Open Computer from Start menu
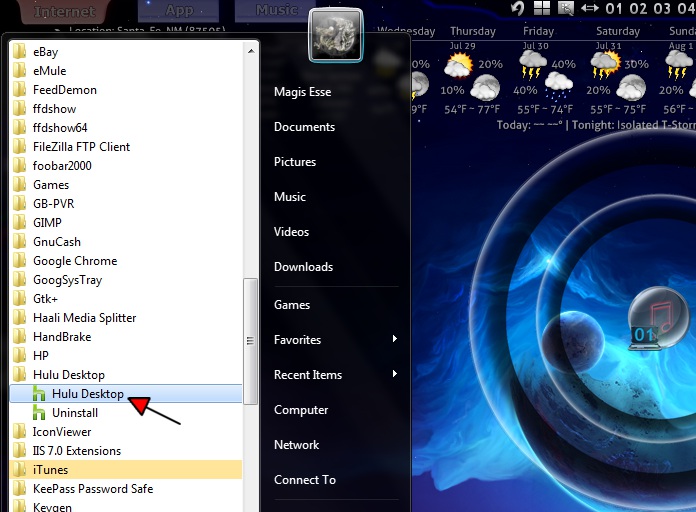 pyautogui.click(x=301, y=410)
